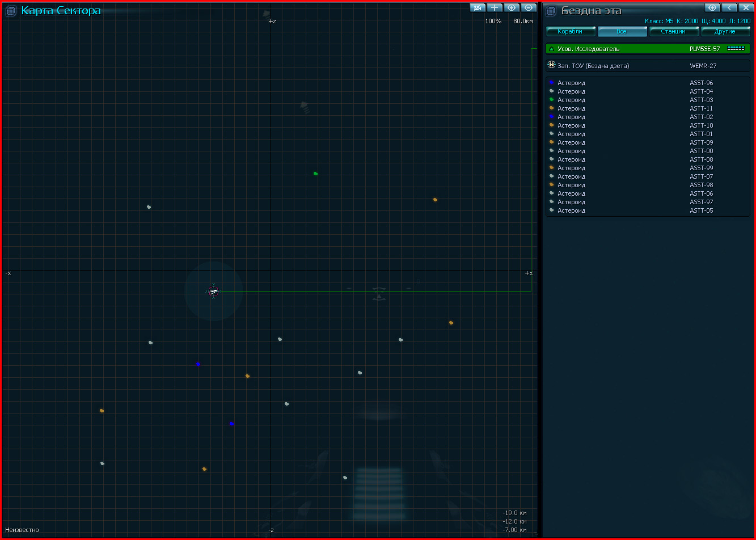
Task: Select the asteroid row ASTT-06
Action: [648, 193]
